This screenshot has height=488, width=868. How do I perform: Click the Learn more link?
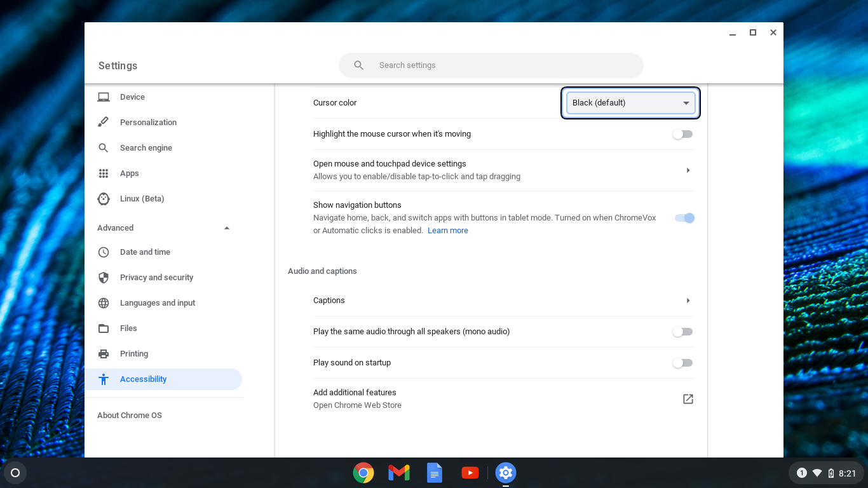click(x=447, y=230)
